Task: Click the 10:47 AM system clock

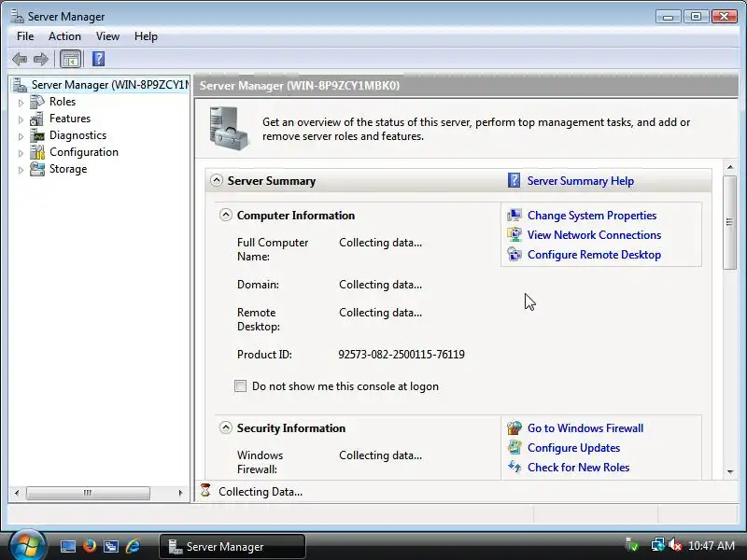Action: [x=712, y=545]
